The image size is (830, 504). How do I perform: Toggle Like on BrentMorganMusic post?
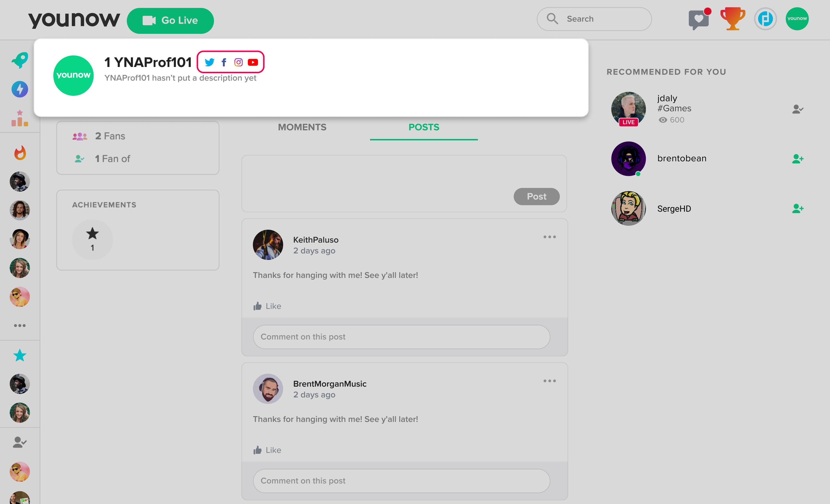coord(268,450)
